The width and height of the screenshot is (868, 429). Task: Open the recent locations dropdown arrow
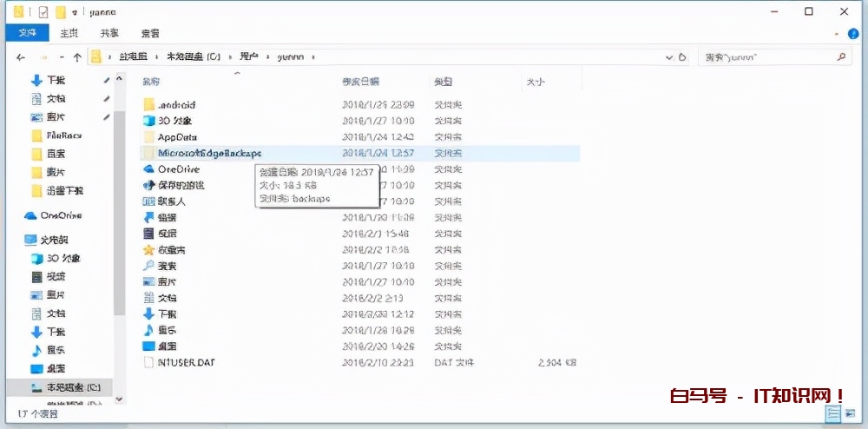(62, 57)
